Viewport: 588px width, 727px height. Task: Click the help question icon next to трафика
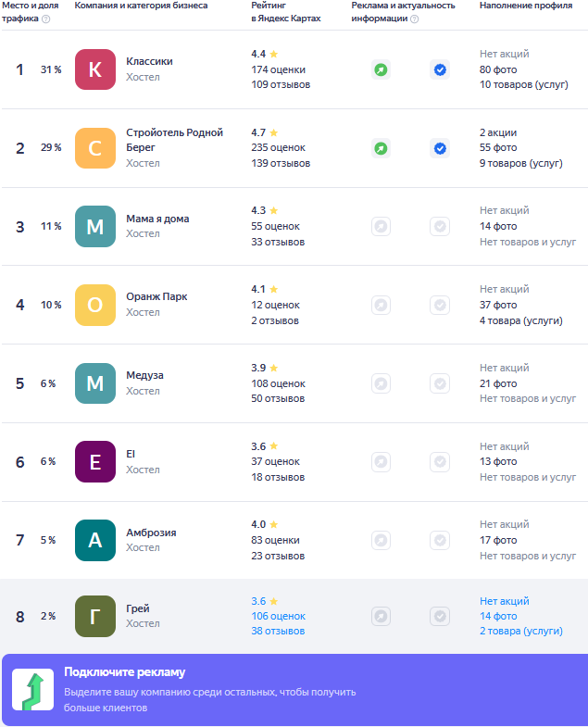coord(46,19)
